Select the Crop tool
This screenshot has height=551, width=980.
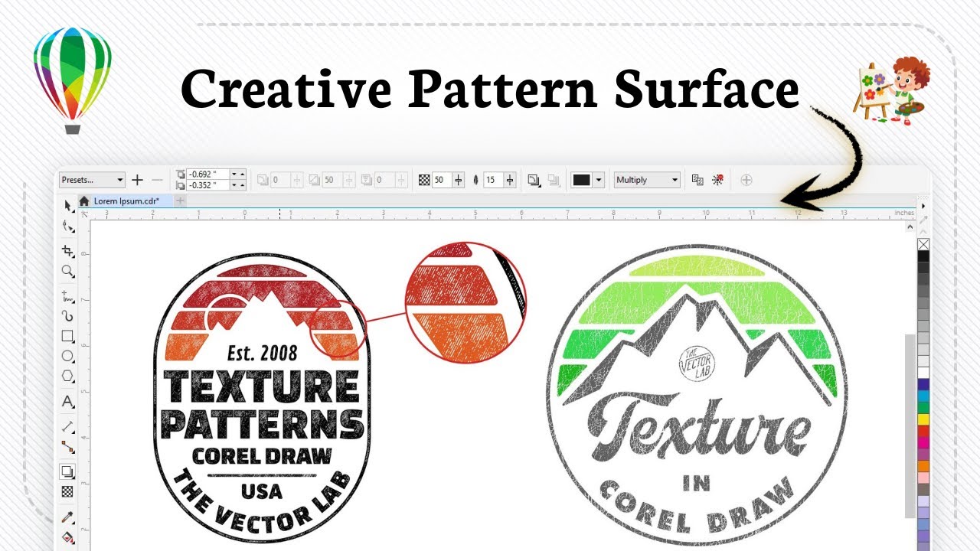[x=67, y=250]
